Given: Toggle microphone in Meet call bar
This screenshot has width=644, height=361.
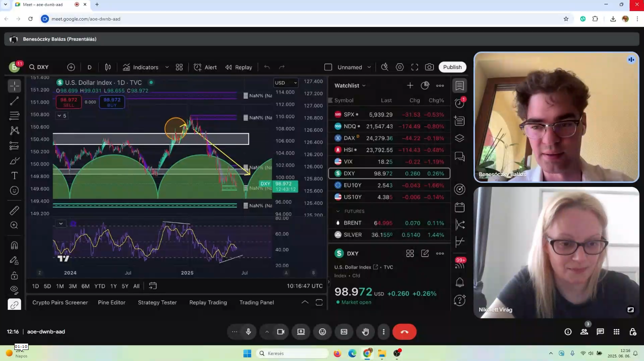Looking at the screenshot, I should click(248, 332).
